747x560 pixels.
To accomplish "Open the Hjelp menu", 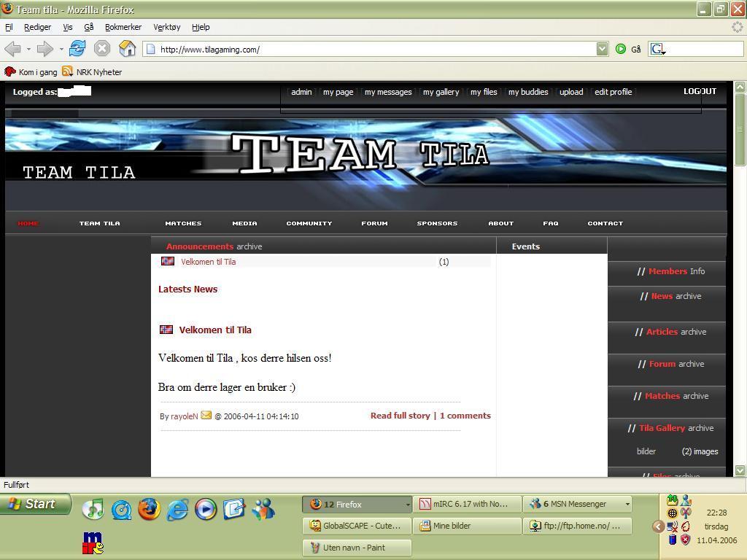I will 201,27.
